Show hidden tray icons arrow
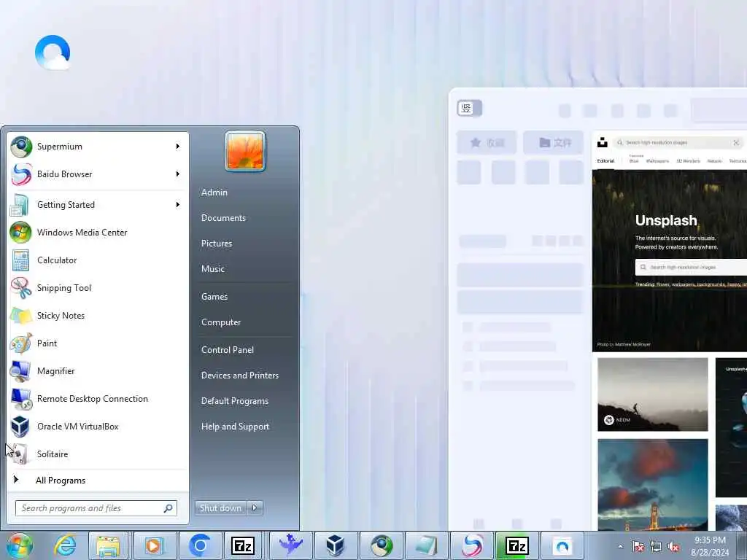The image size is (747, 560). click(x=620, y=546)
